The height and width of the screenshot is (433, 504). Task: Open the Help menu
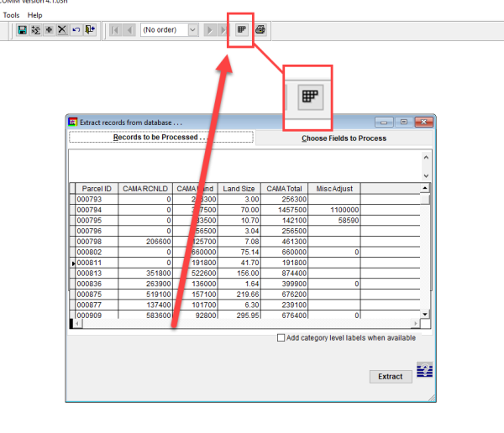[x=34, y=15]
